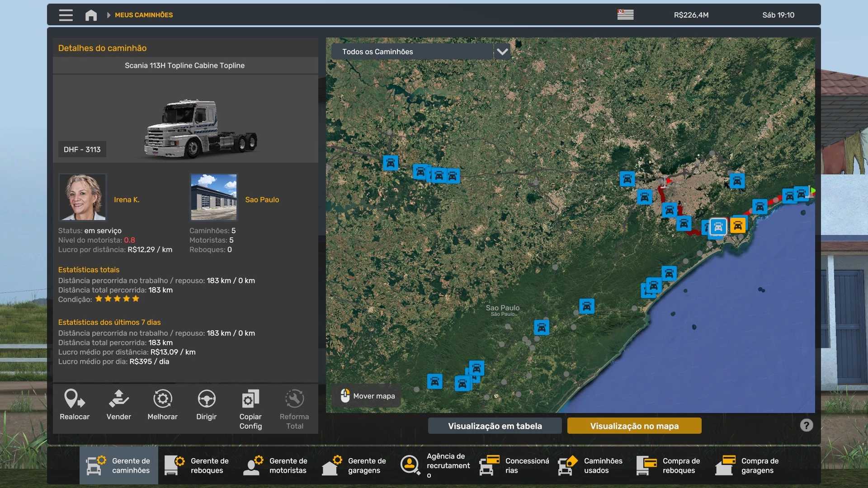Click breadcrumb arrow before Meus Caminhões
This screenshot has height=488, width=868.
[x=108, y=15]
